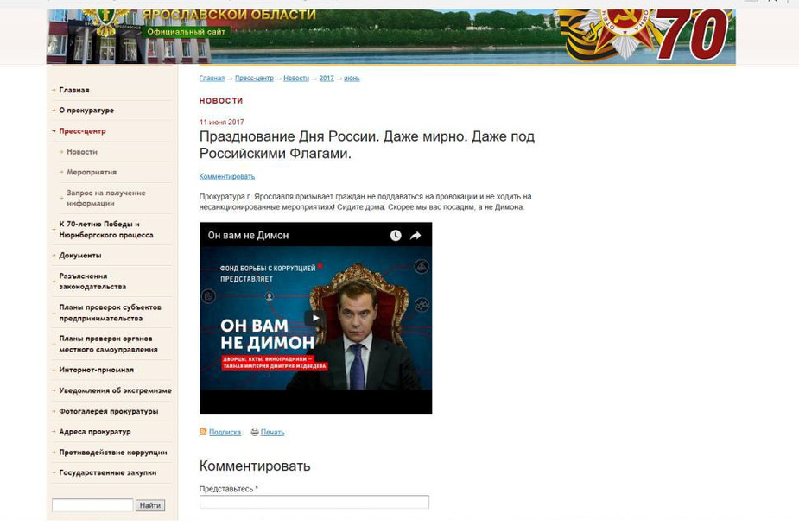
Task: Play the 'Он вам не Димон' video
Action: click(x=315, y=318)
